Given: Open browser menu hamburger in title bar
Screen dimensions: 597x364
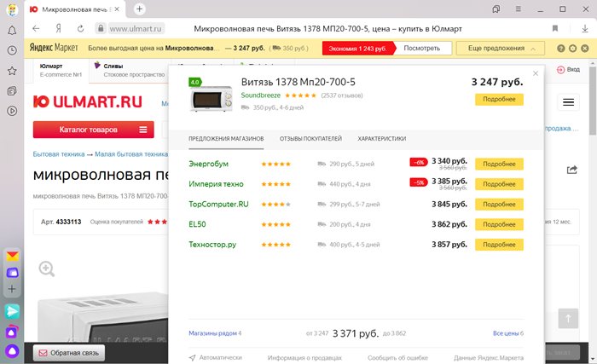Looking at the screenshot, I should pos(519,9).
